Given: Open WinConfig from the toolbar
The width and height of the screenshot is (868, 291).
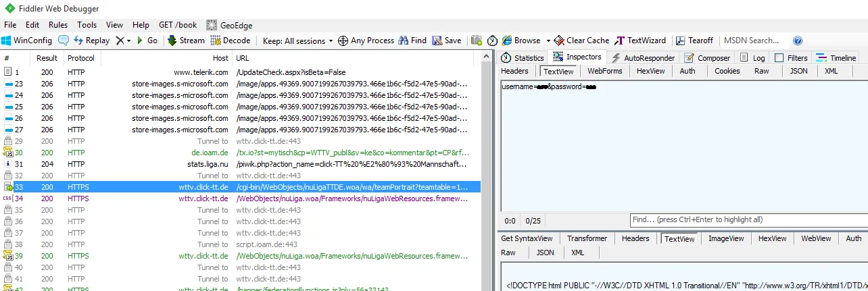Looking at the screenshot, I should pyautogui.click(x=26, y=41).
